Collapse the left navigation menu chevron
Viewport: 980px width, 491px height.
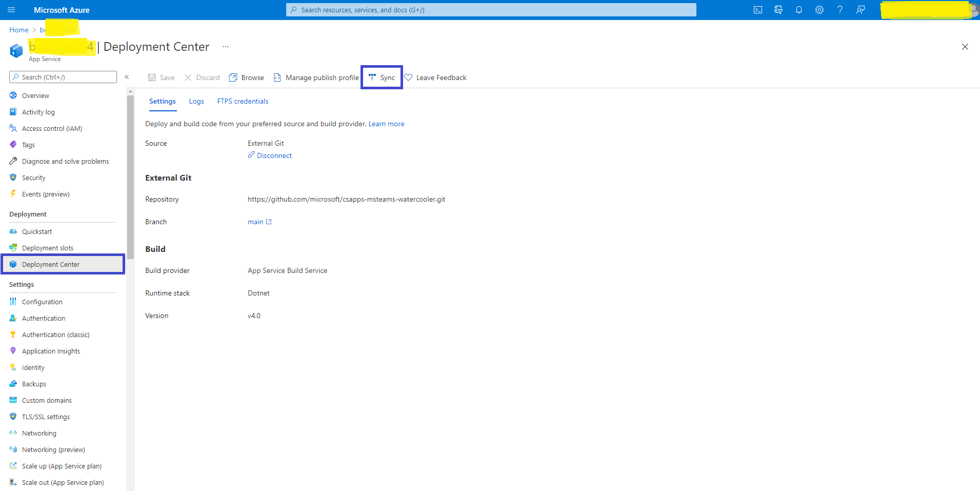click(x=127, y=77)
